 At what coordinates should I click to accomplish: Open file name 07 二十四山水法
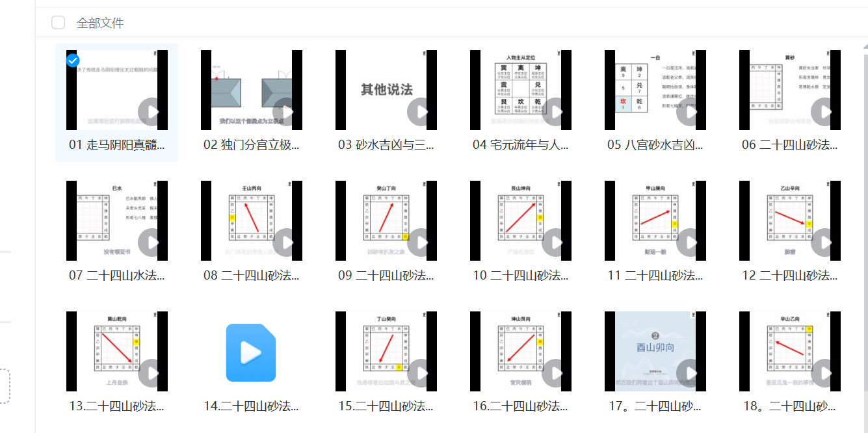[x=117, y=275]
